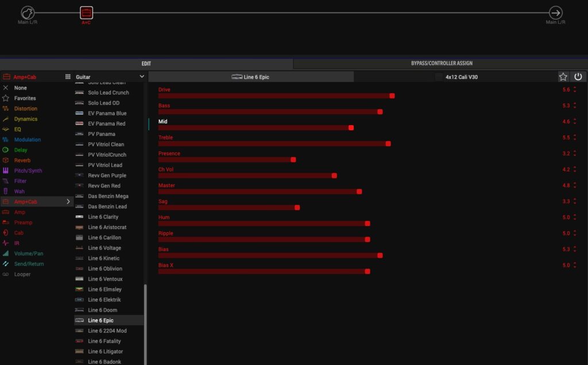Viewport: 588px width, 365px height.
Task: Click the amp model list scrollbar
Action: point(145,321)
